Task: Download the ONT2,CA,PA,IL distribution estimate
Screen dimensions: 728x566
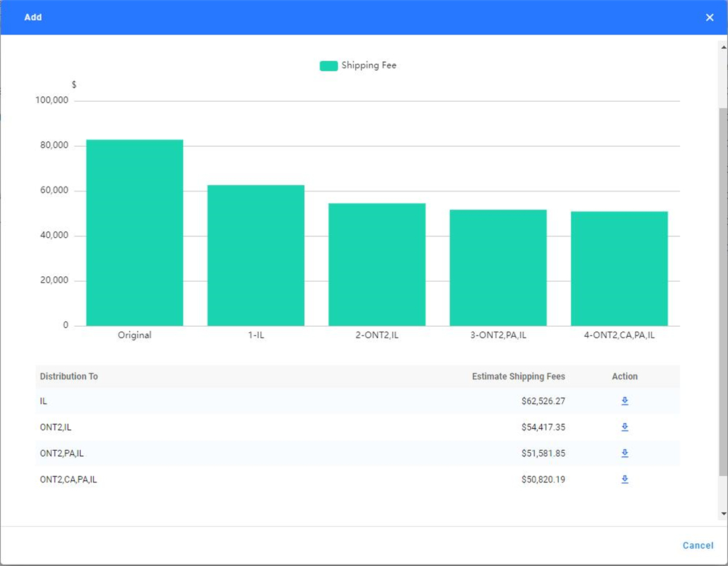Action: (624, 479)
